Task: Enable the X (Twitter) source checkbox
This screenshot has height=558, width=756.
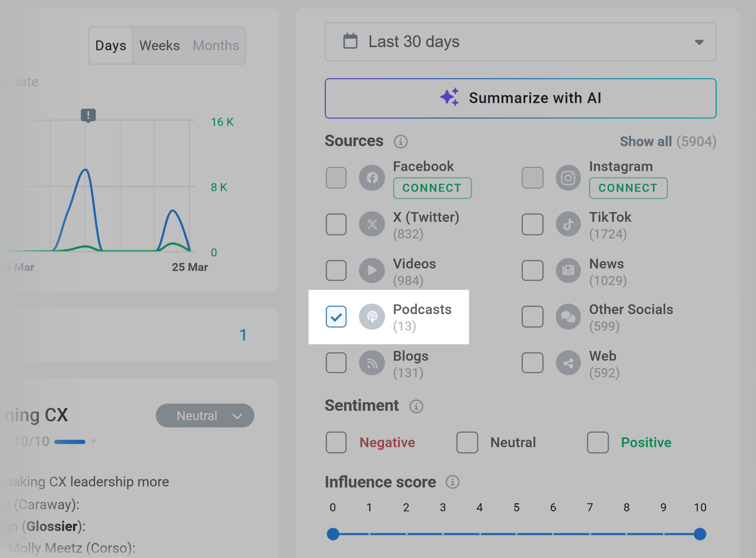Action: pos(336,224)
